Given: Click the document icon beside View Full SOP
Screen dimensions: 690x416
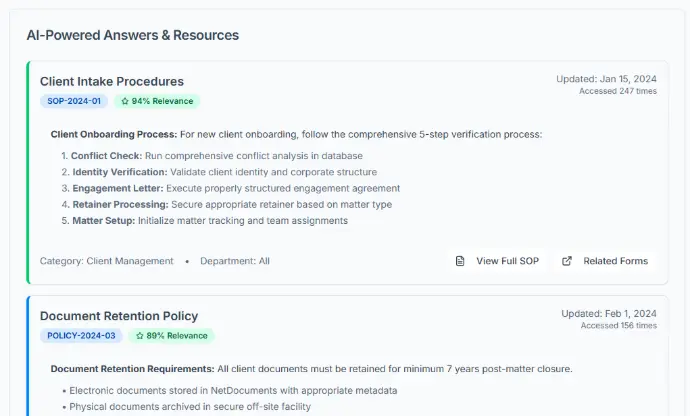Looking at the screenshot, I should point(460,261).
